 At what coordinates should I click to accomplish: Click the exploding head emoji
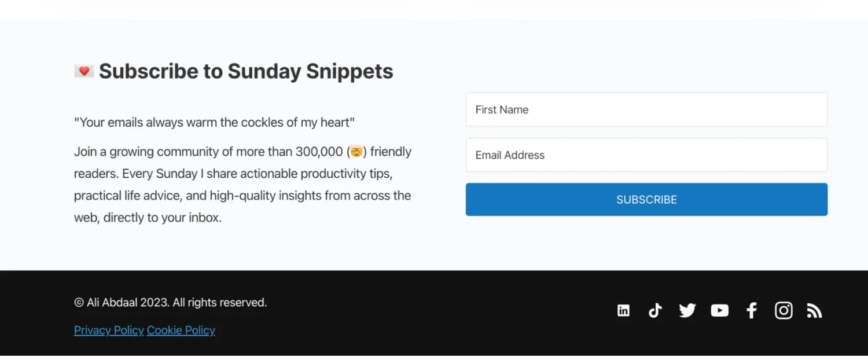[x=356, y=152]
